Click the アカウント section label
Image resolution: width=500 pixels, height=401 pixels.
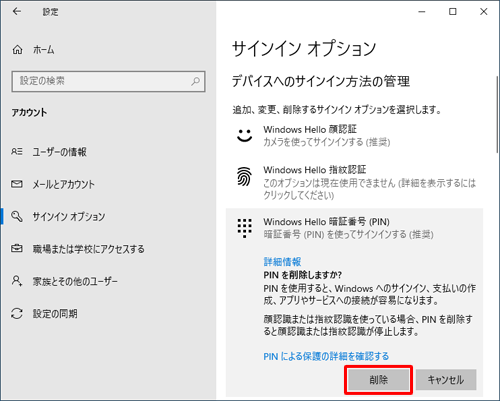[29, 112]
